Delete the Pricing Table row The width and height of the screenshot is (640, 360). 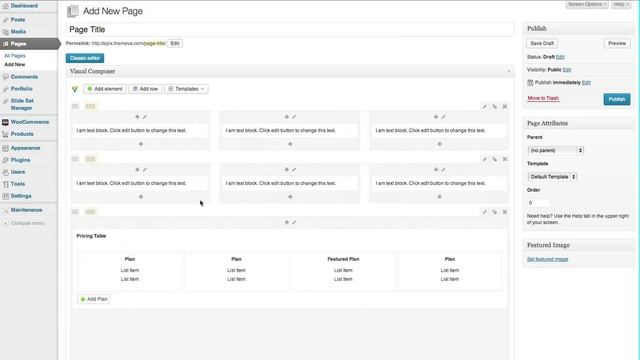(x=505, y=212)
